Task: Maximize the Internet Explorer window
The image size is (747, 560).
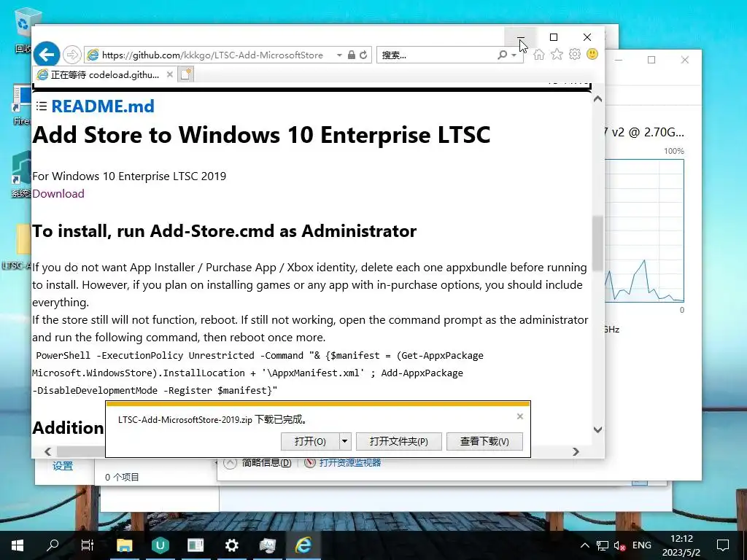Action: click(554, 37)
